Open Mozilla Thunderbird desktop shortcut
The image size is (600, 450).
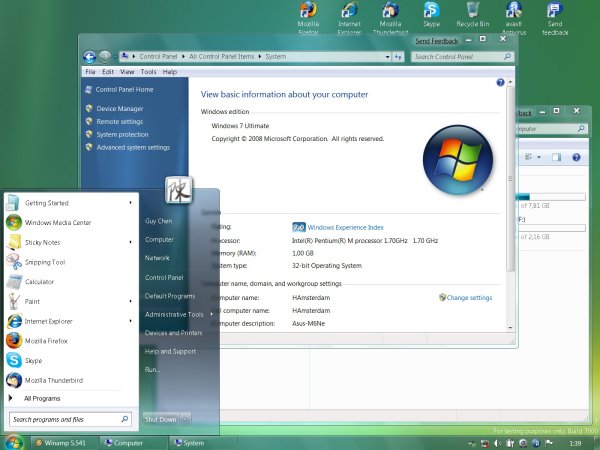[390, 18]
